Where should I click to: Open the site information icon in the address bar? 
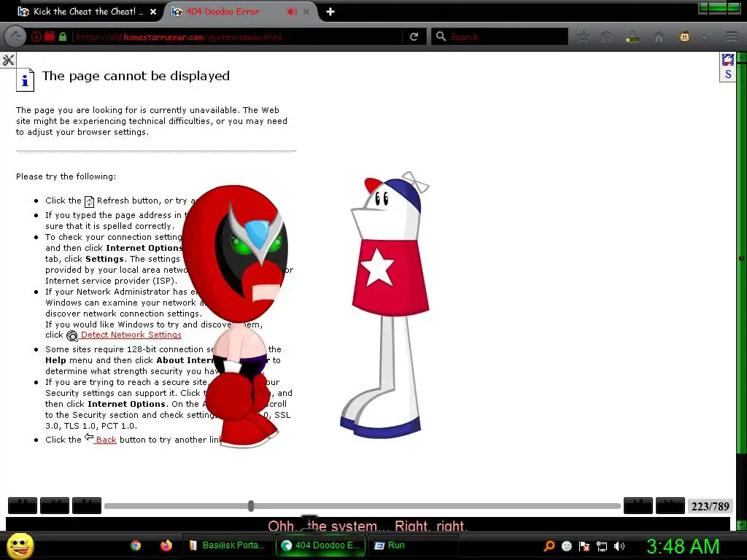coord(36,36)
